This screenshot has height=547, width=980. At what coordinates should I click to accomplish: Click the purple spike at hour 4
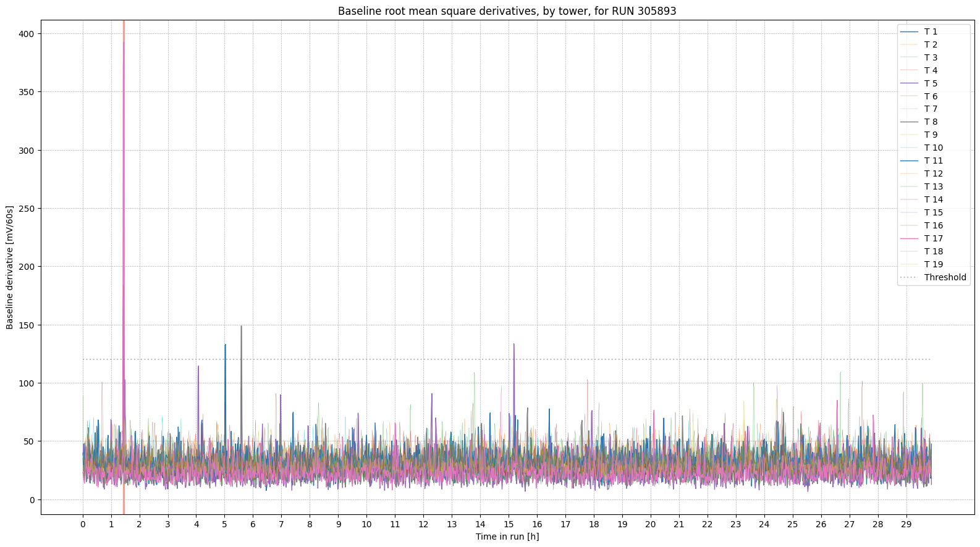[198, 368]
